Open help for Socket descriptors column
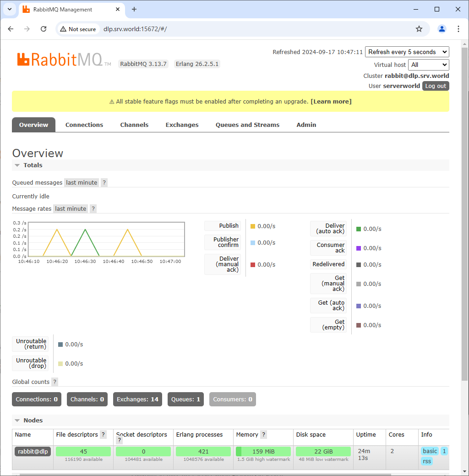The width and height of the screenshot is (469, 476). [x=119, y=440]
